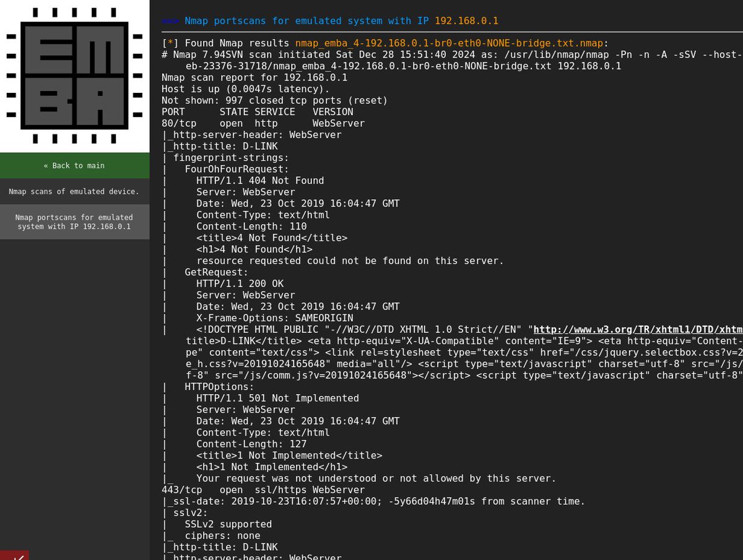
Task: Open "Nmap scans of emulated device." sidebar entry
Action: click(74, 191)
